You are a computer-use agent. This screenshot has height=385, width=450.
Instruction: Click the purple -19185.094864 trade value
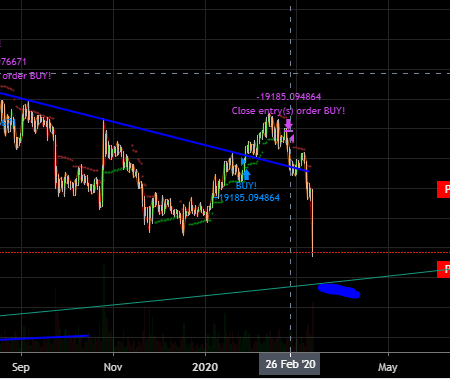click(289, 97)
